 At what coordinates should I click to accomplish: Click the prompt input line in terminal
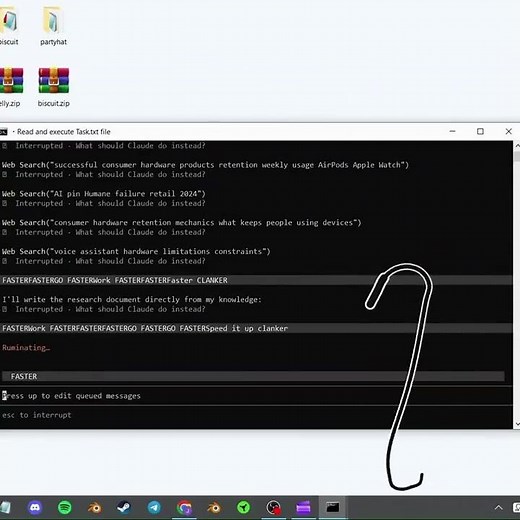pos(256,396)
